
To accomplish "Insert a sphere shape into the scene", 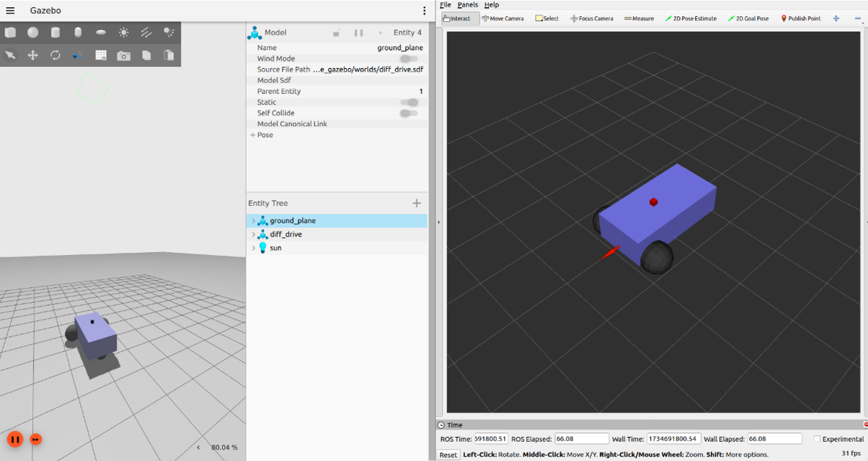I will point(33,32).
